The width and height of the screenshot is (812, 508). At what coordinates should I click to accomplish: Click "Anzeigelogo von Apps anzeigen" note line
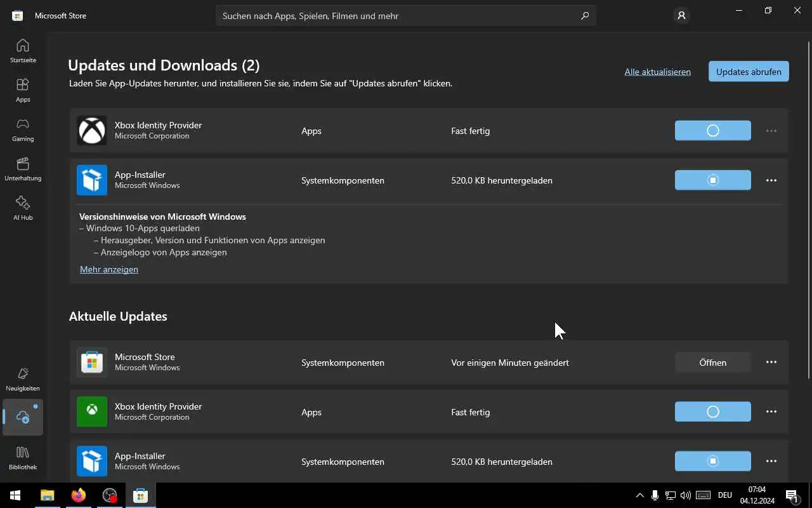[x=164, y=252]
